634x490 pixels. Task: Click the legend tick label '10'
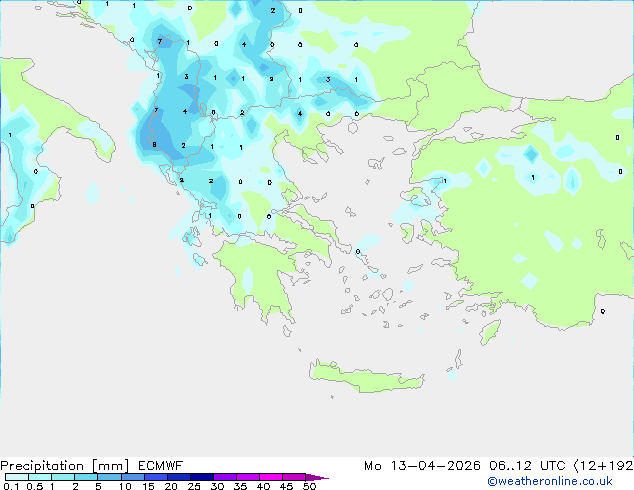[x=125, y=486]
